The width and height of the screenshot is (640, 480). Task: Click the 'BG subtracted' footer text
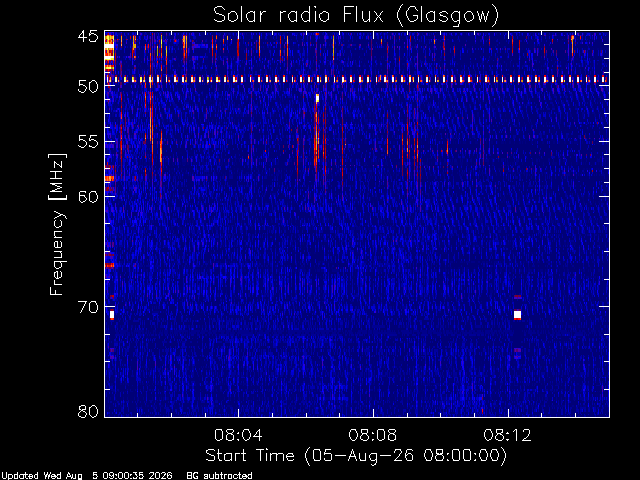tap(219, 476)
